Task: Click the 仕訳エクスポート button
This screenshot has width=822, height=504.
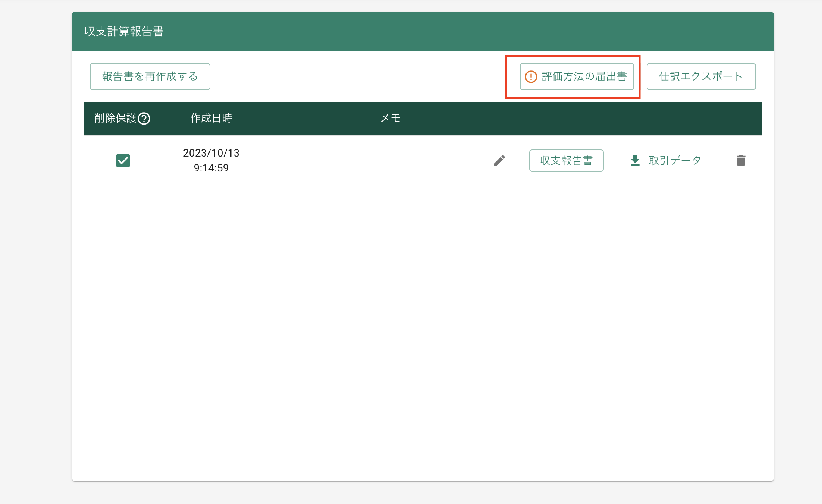Action: [x=701, y=76]
